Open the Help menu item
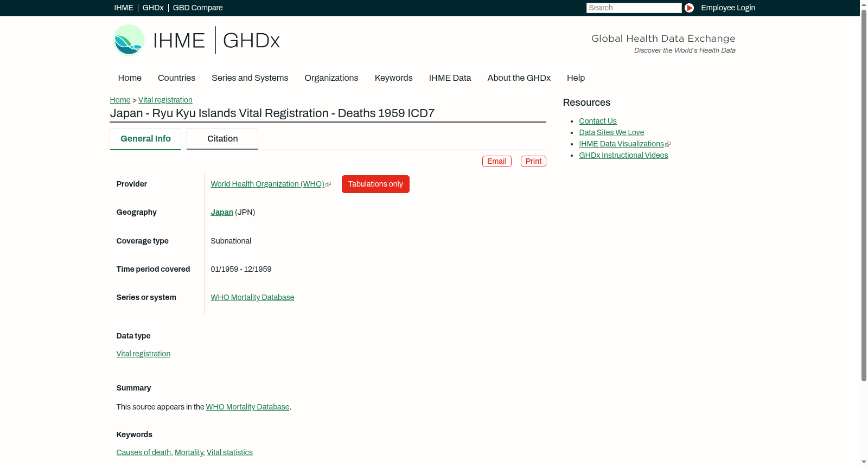This screenshot has width=868, height=467. point(576,78)
